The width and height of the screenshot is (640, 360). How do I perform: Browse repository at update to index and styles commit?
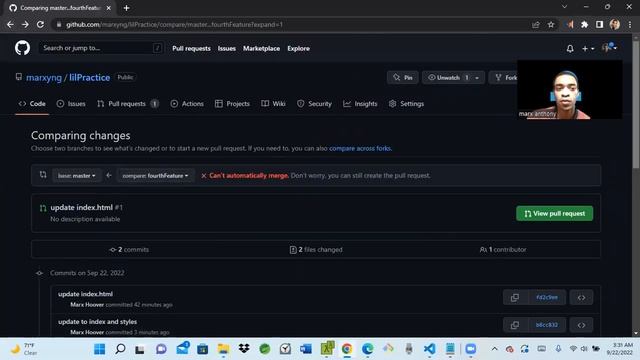pos(581,325)
